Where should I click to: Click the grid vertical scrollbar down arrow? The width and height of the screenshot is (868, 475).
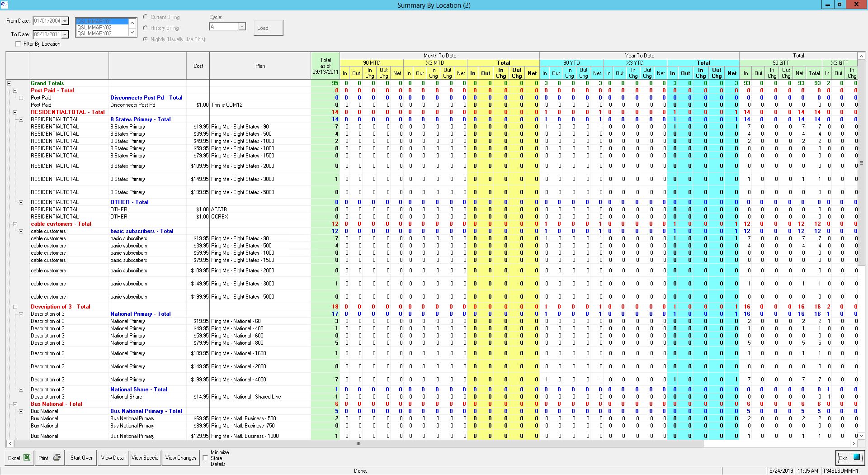pos(861,436)
